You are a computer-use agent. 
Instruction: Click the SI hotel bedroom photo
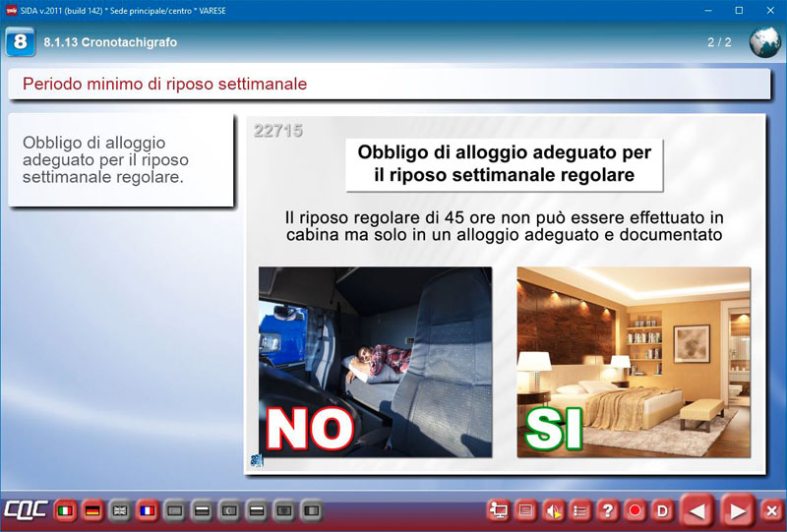click(x=634, y=361)
